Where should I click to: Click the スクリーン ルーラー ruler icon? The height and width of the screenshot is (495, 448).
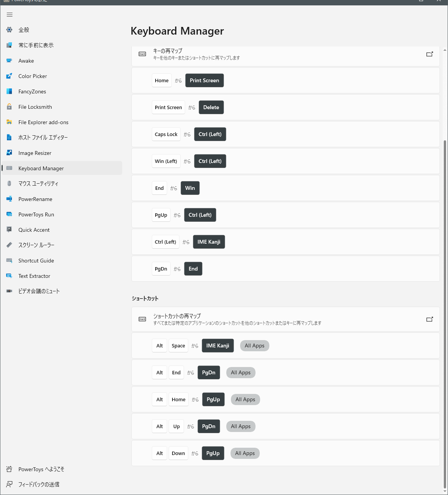pos(9,245)
